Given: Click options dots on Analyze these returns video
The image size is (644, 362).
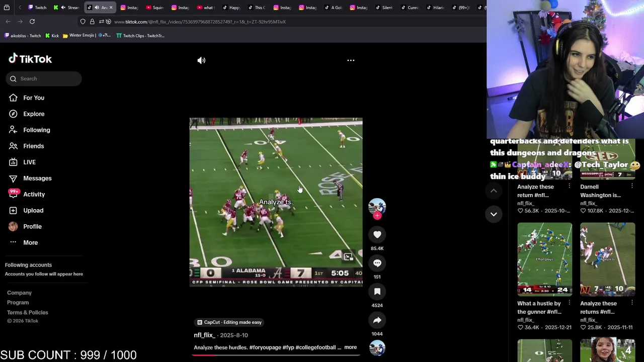Looking at the screenshot, I should click(632, 303).
